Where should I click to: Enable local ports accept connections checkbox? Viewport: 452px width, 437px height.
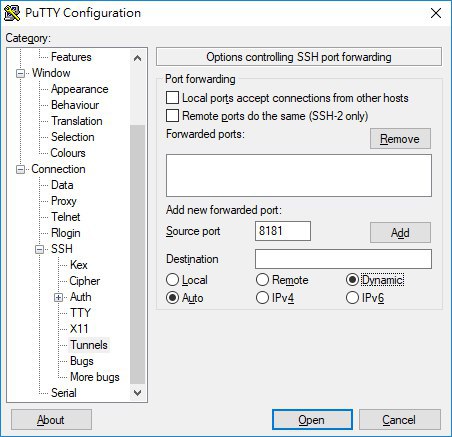(x=172, y=98)
